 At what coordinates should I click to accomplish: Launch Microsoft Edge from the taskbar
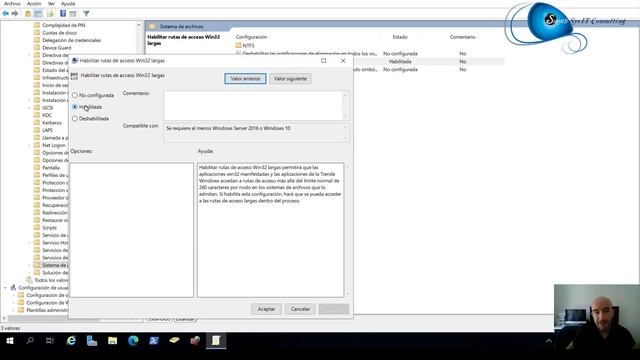(133, 340)
